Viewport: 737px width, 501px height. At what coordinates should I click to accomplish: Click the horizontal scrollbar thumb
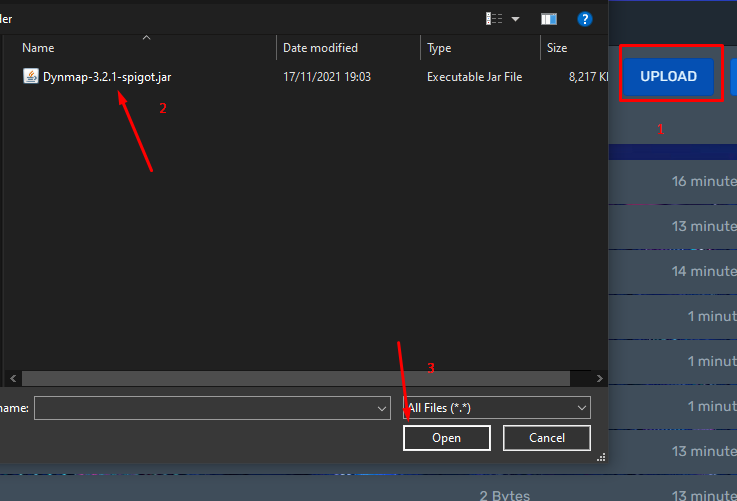click(296, 378)
